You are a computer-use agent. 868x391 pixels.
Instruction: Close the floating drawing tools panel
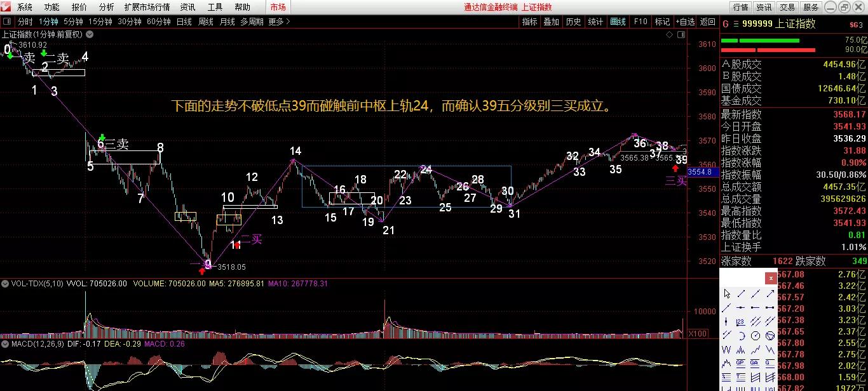pyautogui.click(x=771, y=277)
